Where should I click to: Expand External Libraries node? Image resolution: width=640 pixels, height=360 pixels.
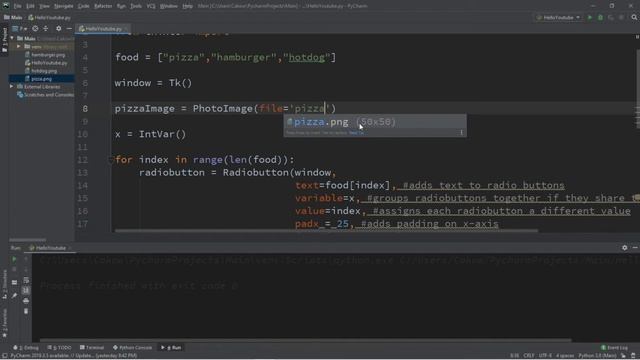click(12, 87)
